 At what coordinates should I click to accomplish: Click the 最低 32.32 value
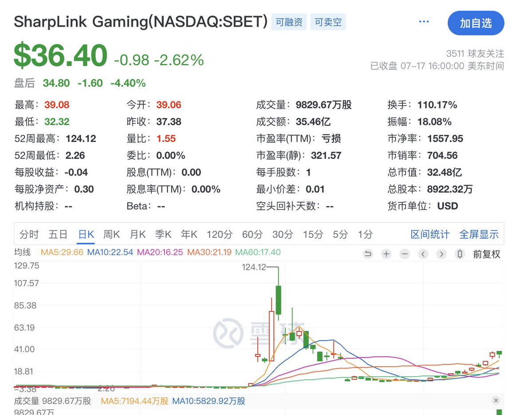(57, 122)
